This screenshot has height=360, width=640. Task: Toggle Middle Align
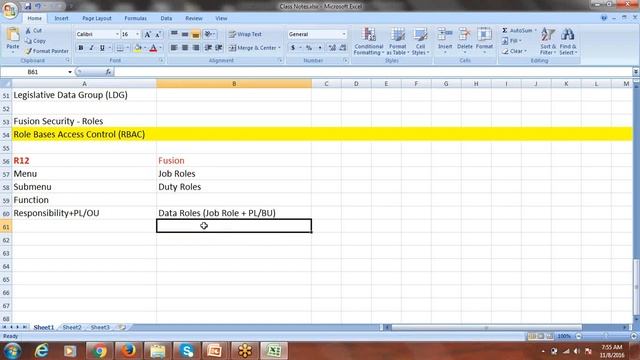185,34
